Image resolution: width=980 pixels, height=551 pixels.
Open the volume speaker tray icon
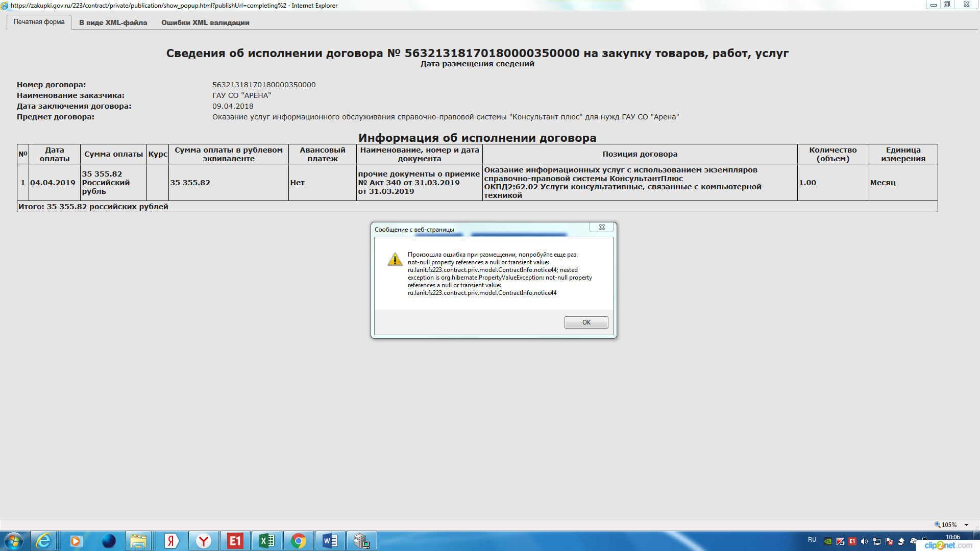coord(864,541)
